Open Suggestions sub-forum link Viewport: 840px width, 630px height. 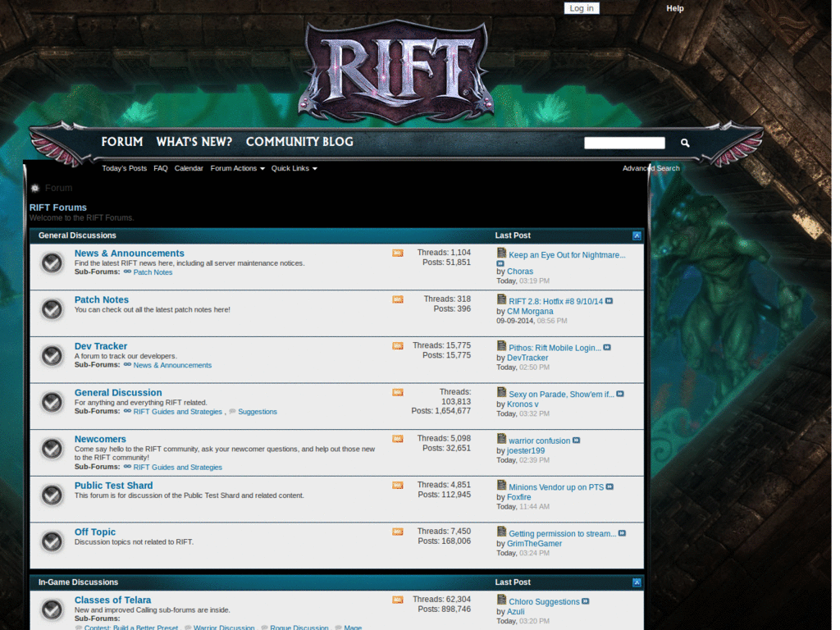pyautogui.click(x=257, y=412)
